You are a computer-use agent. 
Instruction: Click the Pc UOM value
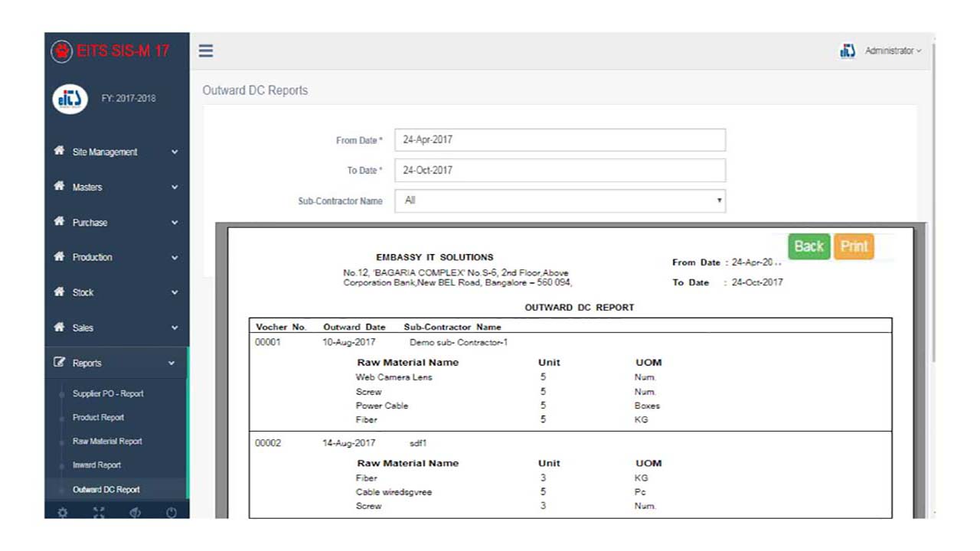[640, 492]
